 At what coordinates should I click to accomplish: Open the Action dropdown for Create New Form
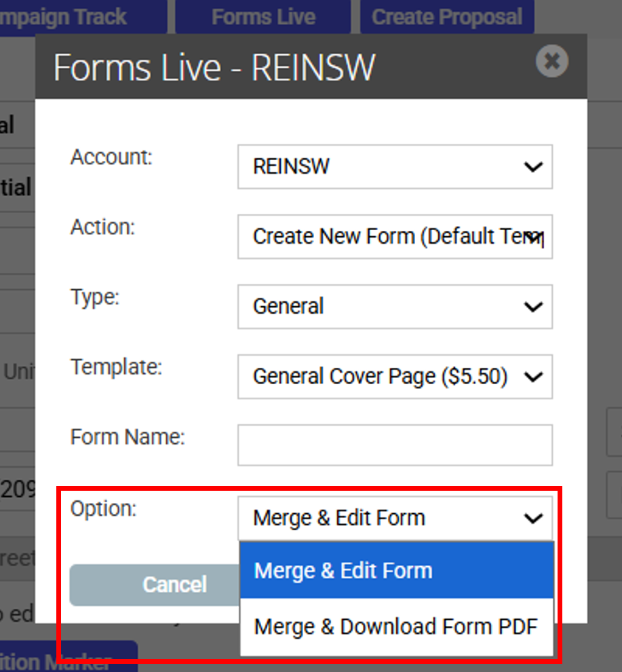(x=395, y=237)
